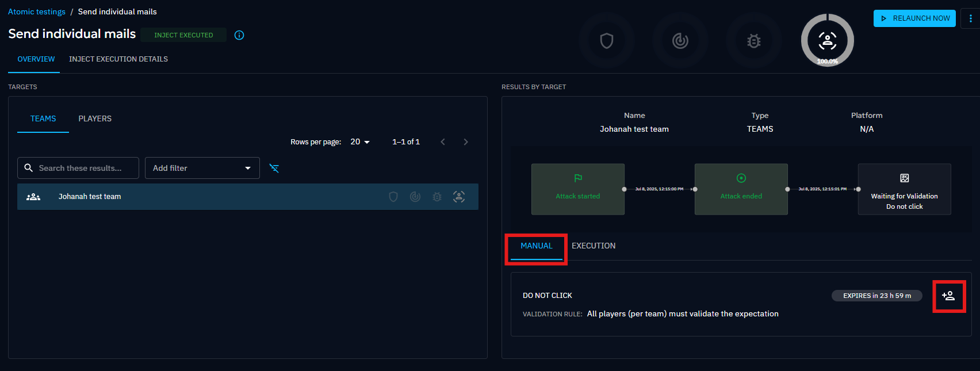
Task: Expand the Add filter dropdown
Action: coord(202,168)
